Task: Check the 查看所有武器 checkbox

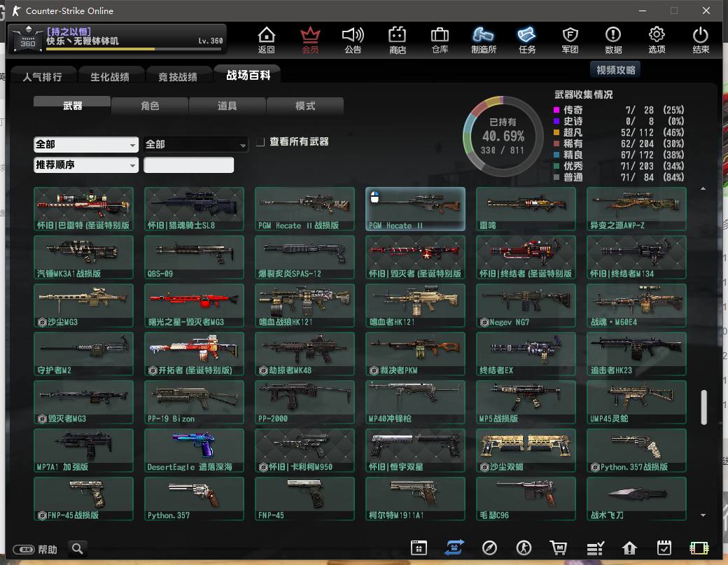Action: pos(260,141)
